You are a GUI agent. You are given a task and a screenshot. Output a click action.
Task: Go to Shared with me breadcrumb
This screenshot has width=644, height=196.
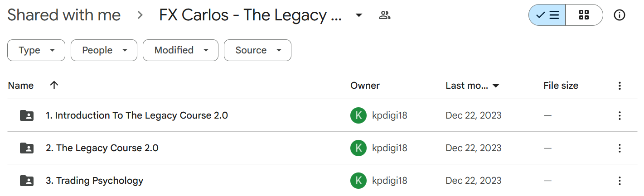click(x=64, y=15)
